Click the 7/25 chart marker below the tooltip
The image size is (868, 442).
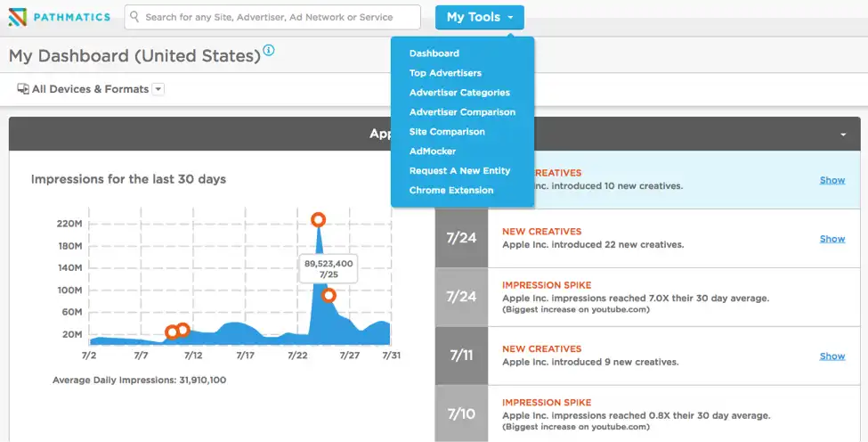click(329, 295)
